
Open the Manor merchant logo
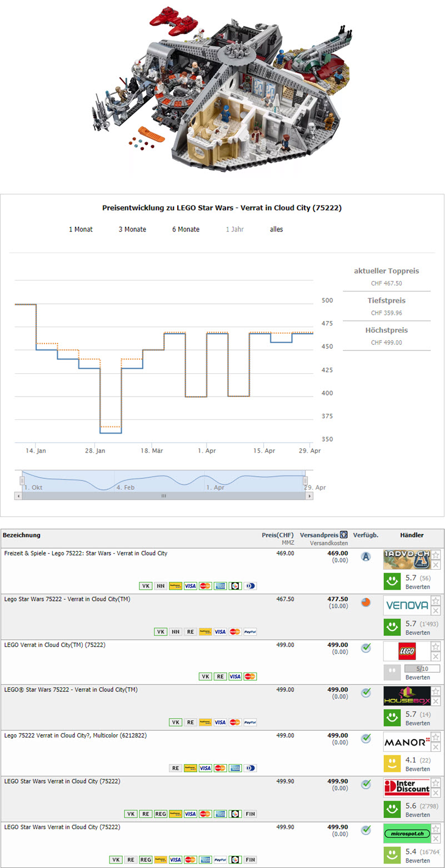tap(407, 742)
